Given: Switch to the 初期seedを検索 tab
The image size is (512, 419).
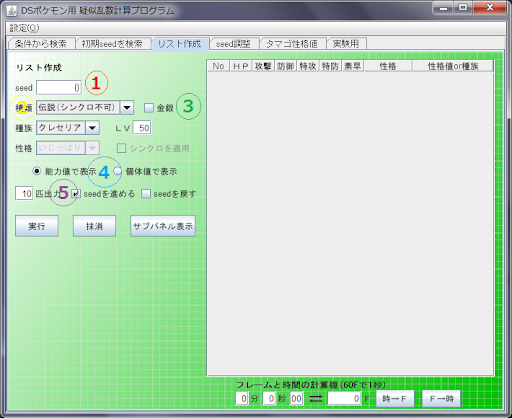Looking at the screenshot, I should (x=112, y=44).
